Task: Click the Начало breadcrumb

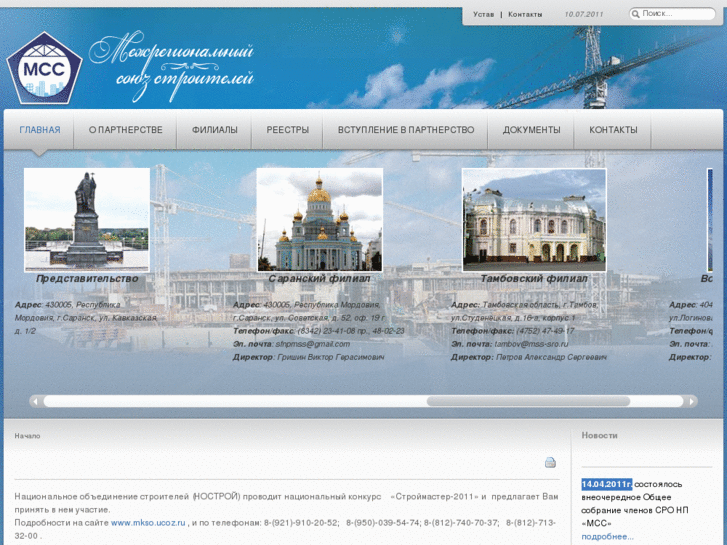Action: point(27,436)
